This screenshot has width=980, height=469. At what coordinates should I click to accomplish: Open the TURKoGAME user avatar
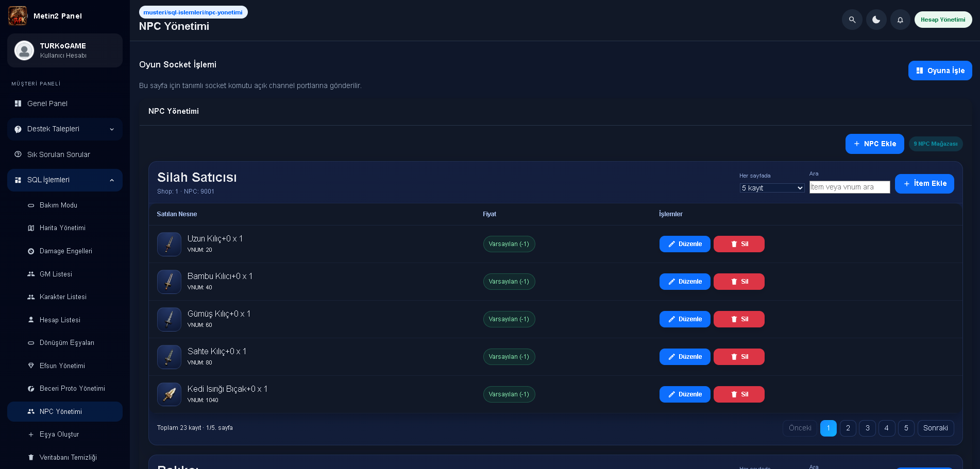pyautogui.click(x=24, y=50)
